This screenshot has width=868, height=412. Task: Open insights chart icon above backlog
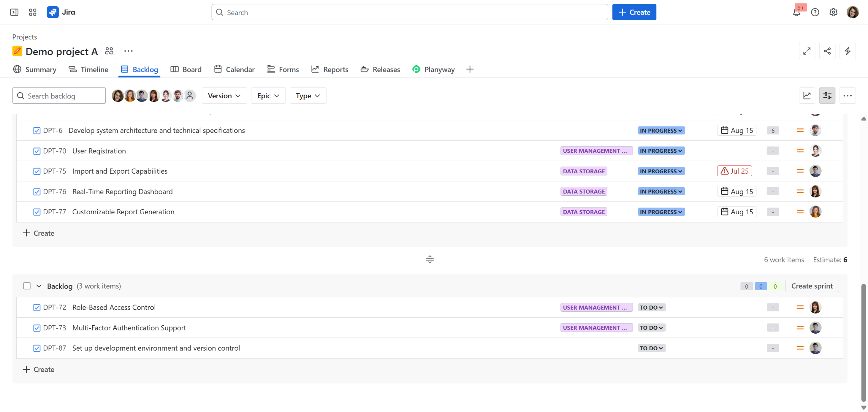pos(807,96)
